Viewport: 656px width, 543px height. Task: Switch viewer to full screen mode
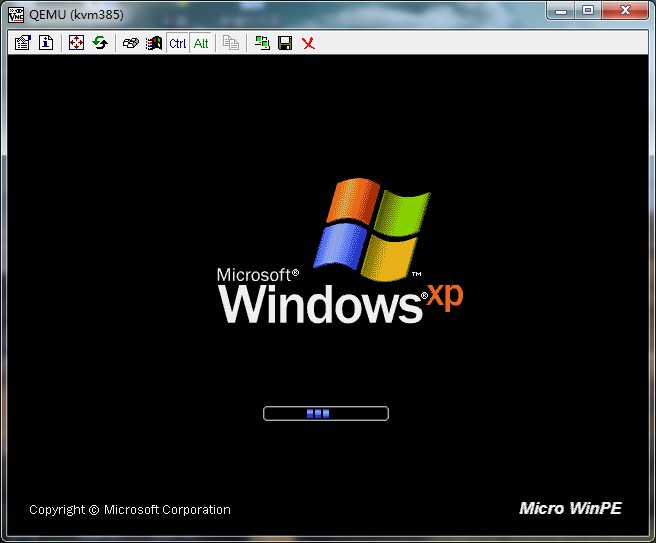[x=76, y=43]
